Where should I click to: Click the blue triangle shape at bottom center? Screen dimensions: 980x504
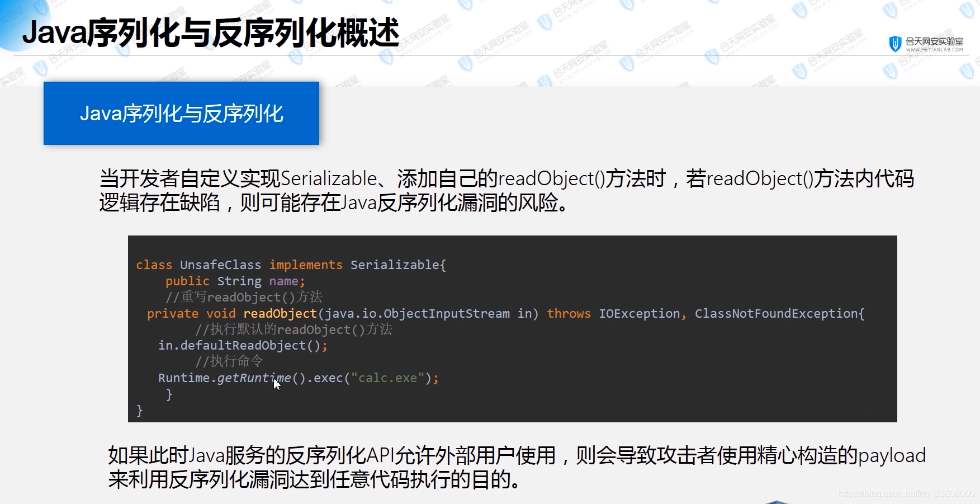click(x=776, y=501)
